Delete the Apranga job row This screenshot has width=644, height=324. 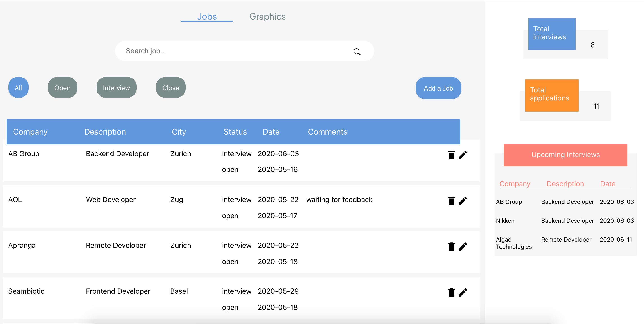coord(451,247)
